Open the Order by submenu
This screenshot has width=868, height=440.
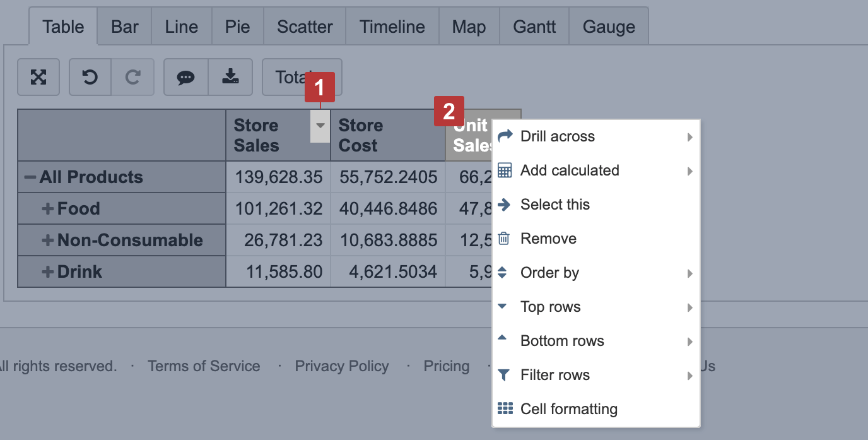coord(549,273)
